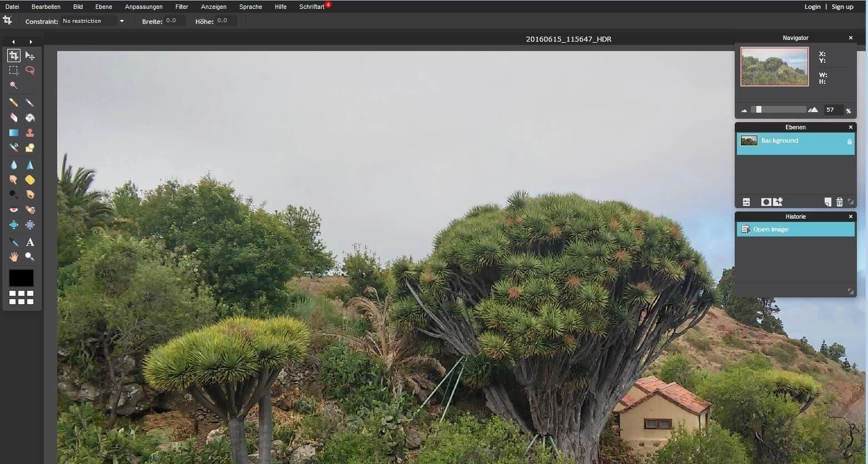This screenshot has height=464, width=868.
Task: Choose the Clone Stamp tool
Action: click(x=30, y=133)
